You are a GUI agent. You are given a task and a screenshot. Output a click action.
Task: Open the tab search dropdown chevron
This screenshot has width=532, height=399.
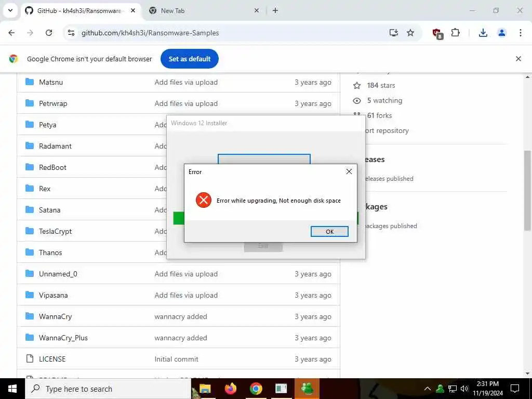coord(10,10)
